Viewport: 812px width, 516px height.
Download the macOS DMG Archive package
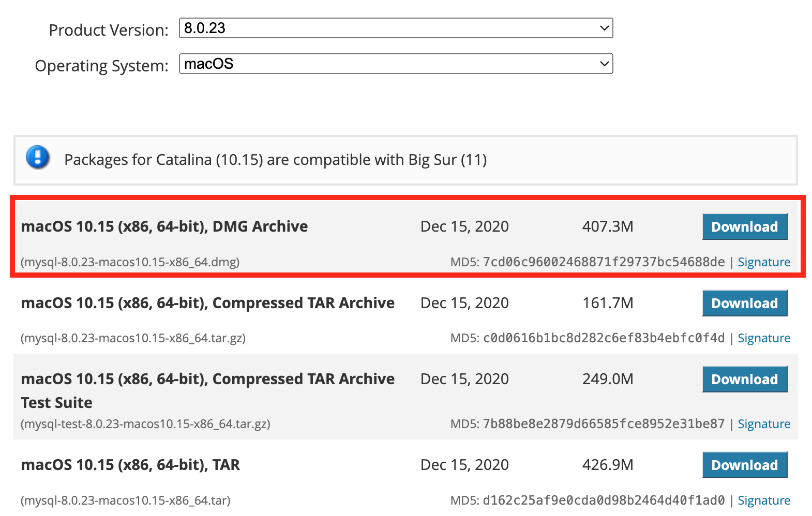tap(744, 226)
